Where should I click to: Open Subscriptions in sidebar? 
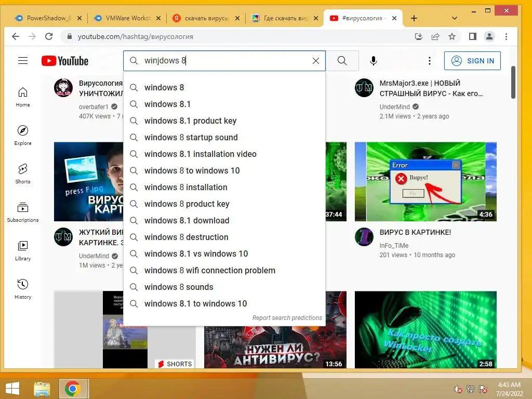tap(23, 212)
